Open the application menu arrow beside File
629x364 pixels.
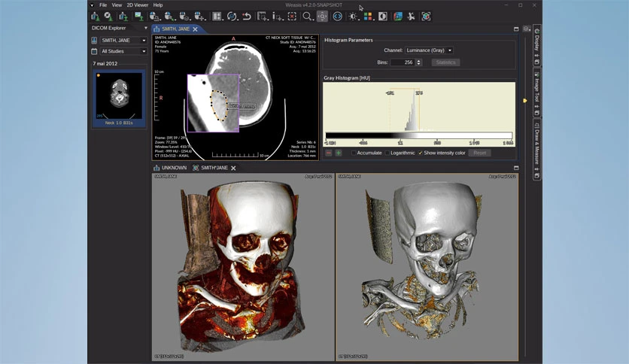[x=92, y=5]
